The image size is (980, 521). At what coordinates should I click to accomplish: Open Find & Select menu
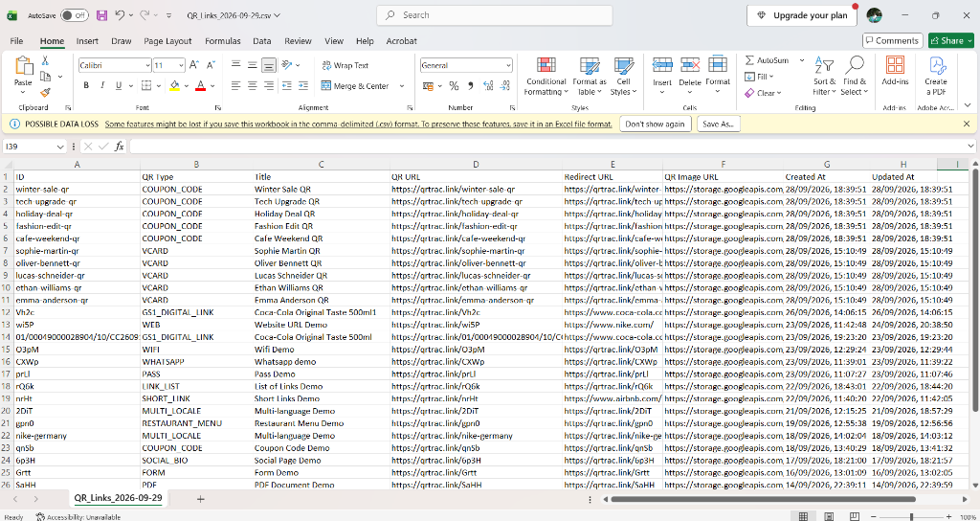coord(855,77)
